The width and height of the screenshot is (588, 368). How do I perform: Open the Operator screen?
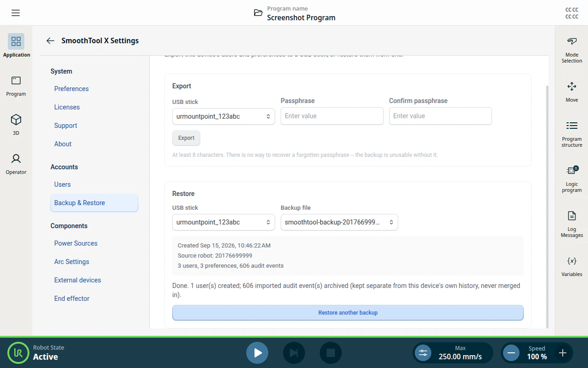[16, 164]
